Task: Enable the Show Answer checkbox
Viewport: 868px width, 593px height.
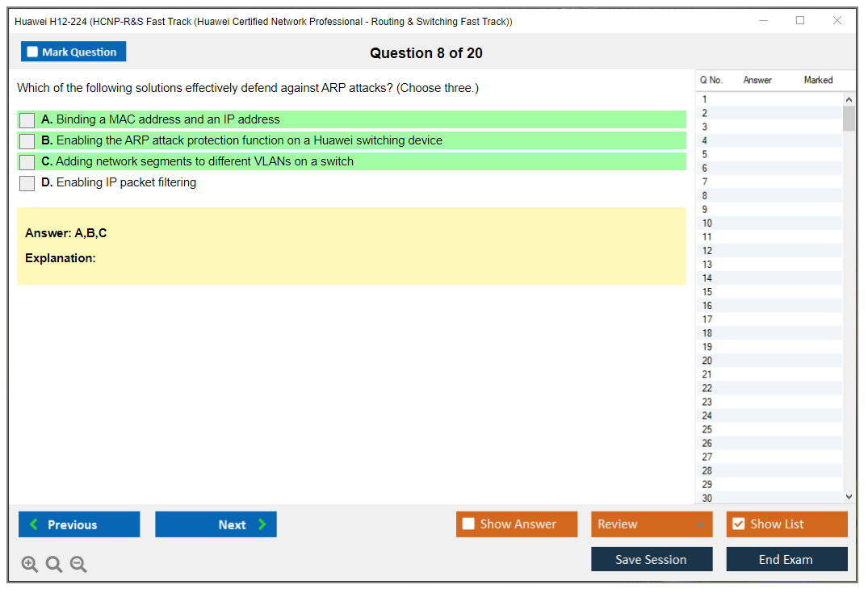Action: click(468, 524)
